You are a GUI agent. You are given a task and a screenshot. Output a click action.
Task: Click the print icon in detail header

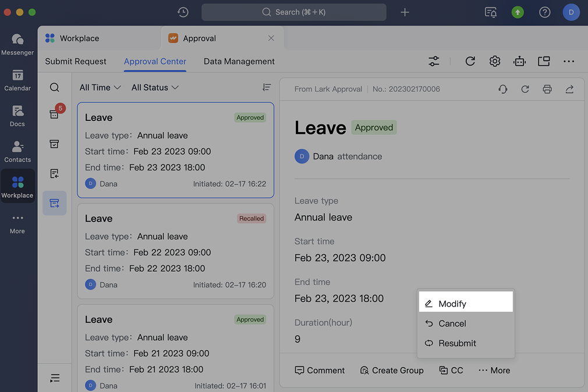coord(547,89)
